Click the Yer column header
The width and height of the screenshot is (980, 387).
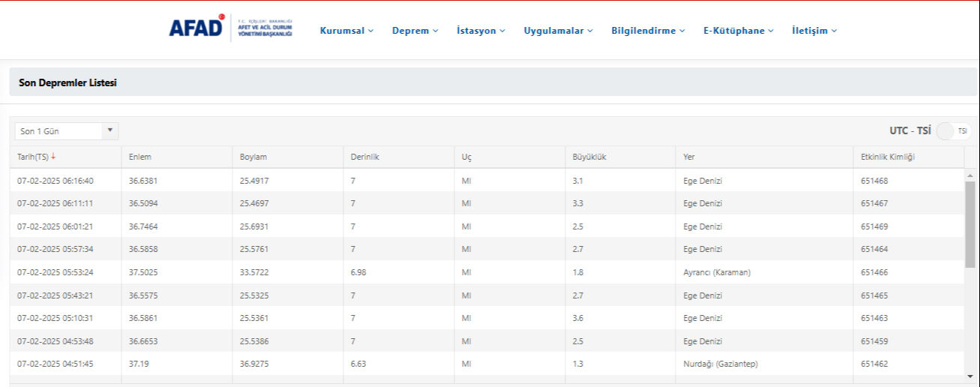point(689,157)
